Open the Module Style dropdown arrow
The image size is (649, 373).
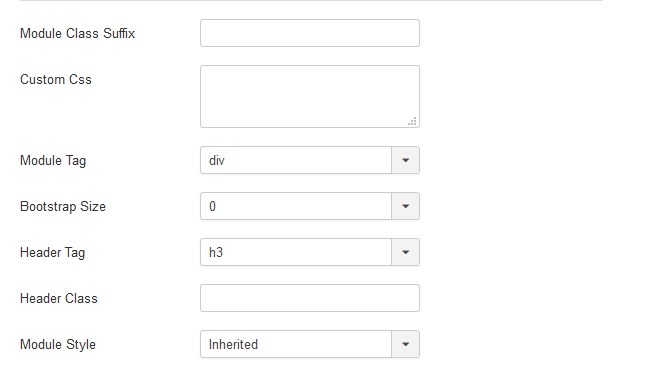tap(406, 344)
